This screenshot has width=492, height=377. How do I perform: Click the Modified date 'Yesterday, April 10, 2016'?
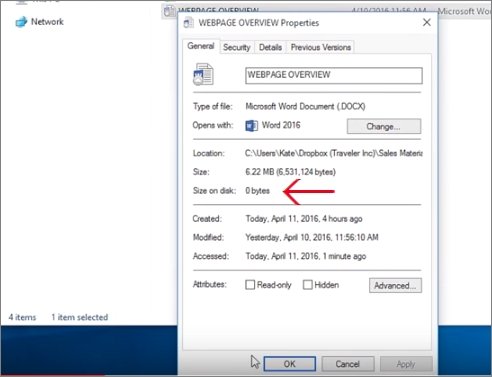[x=312, y=237]
